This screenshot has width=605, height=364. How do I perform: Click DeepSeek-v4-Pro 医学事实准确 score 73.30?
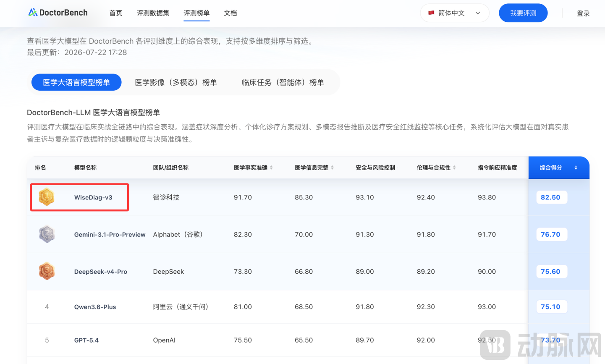(243, 272)
